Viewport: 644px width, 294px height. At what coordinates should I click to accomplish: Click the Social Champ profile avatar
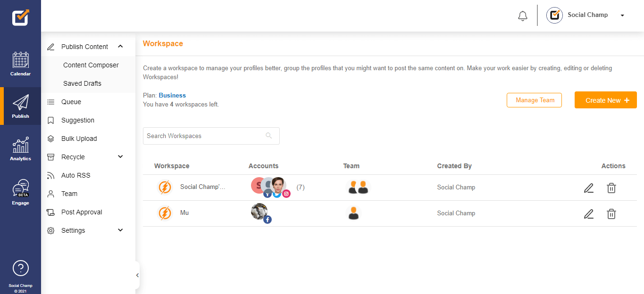click(555, 15)
